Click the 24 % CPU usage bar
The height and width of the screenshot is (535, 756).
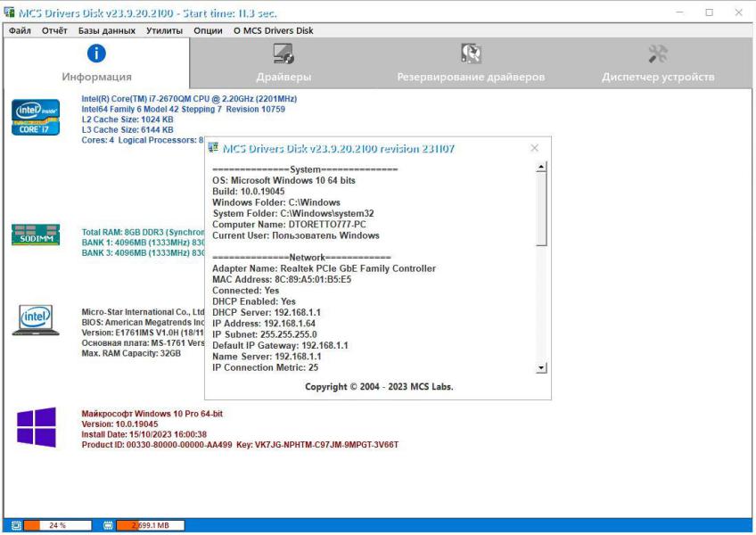57,525
